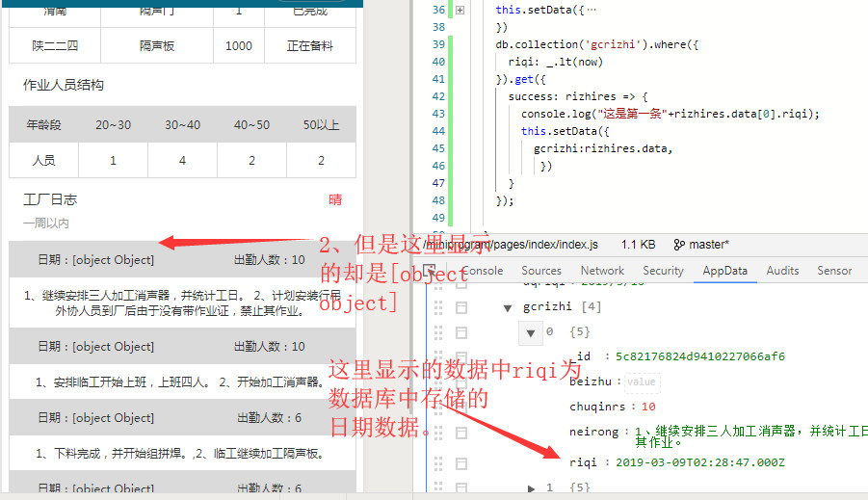
Task: Click the action square on riqi row
Action: pyautogui.click(x=461, y=463)
